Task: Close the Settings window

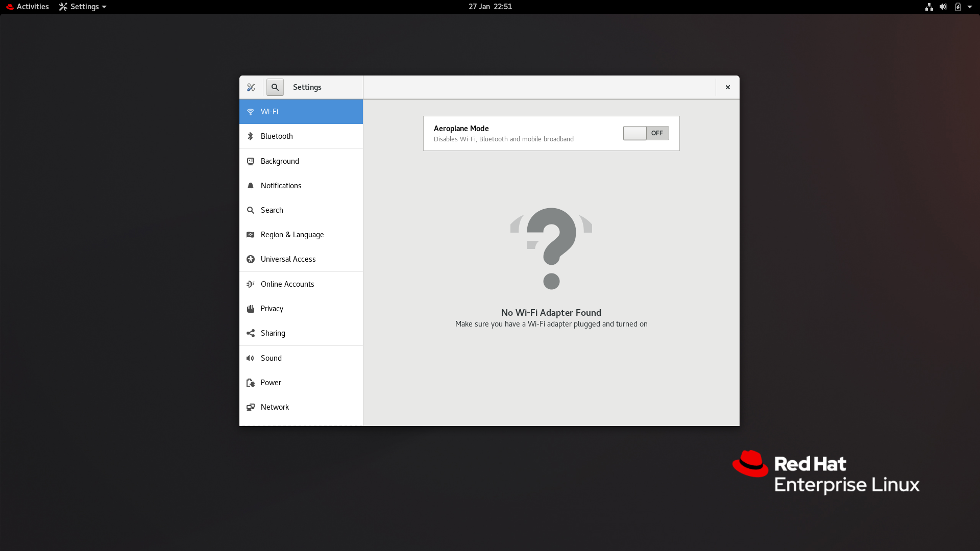Action: click(x=728, y=87)
